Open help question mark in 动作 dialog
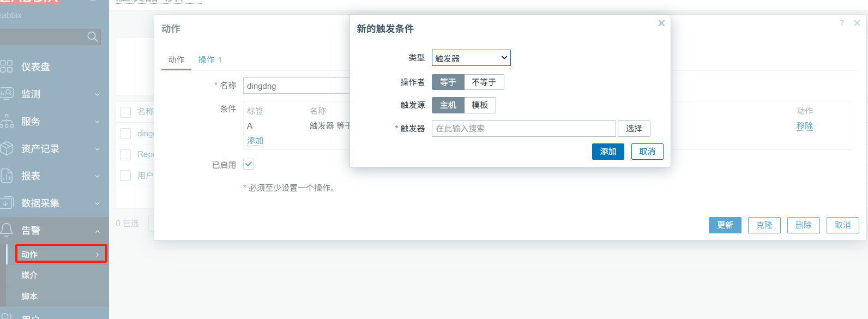This screenshot has width=868, height=319. tap(842, 23)
